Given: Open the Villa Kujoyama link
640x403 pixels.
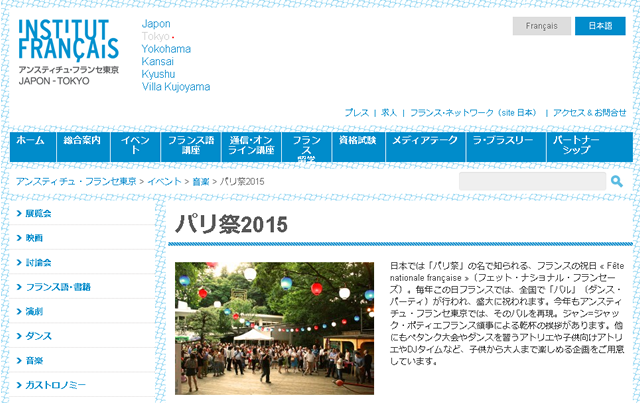Looking at the screenshot, I should click(x=176, y=87).
